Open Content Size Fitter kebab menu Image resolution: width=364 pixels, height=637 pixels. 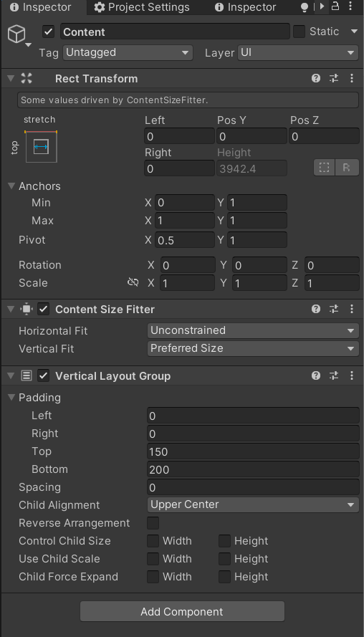[x=352, y=309]
